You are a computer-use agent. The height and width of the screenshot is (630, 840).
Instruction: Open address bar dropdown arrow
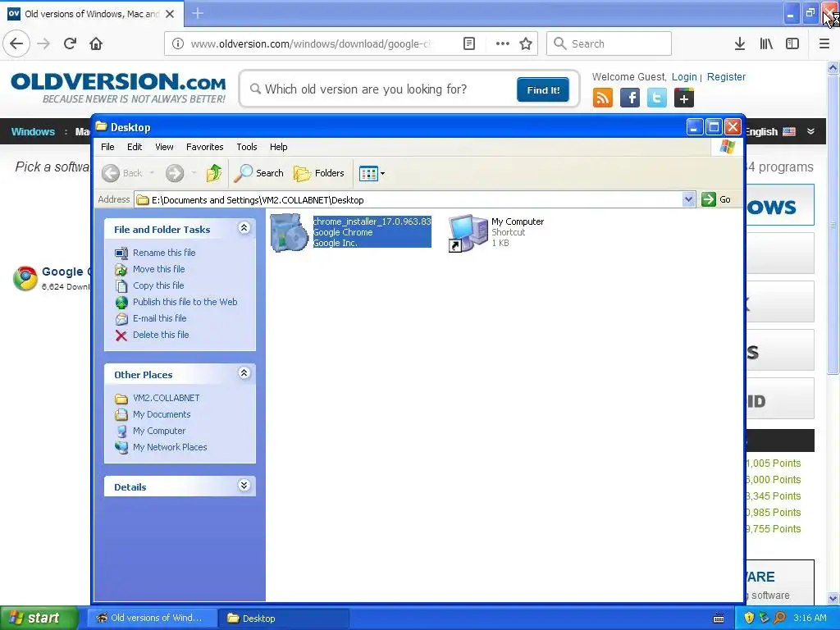688,200
